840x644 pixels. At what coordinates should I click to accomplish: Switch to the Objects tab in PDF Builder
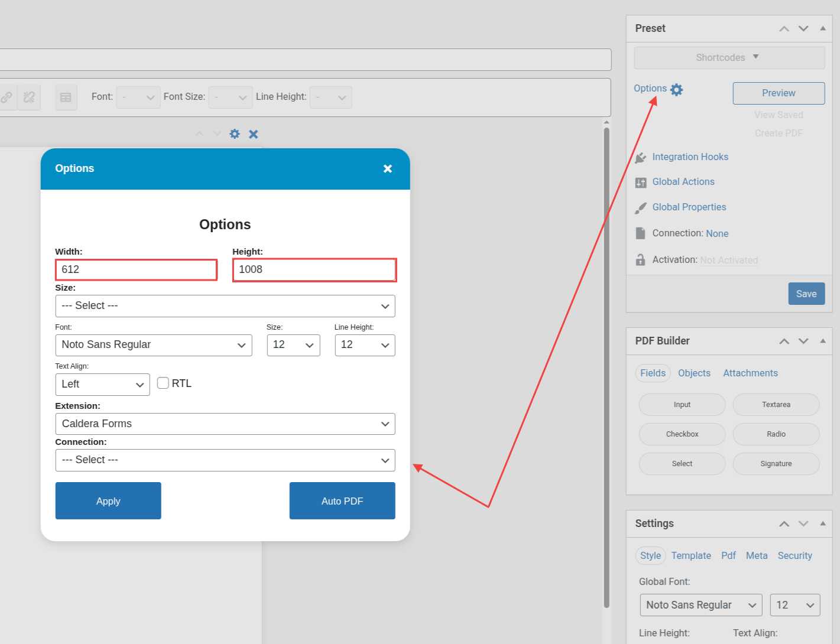coord(694,373)
